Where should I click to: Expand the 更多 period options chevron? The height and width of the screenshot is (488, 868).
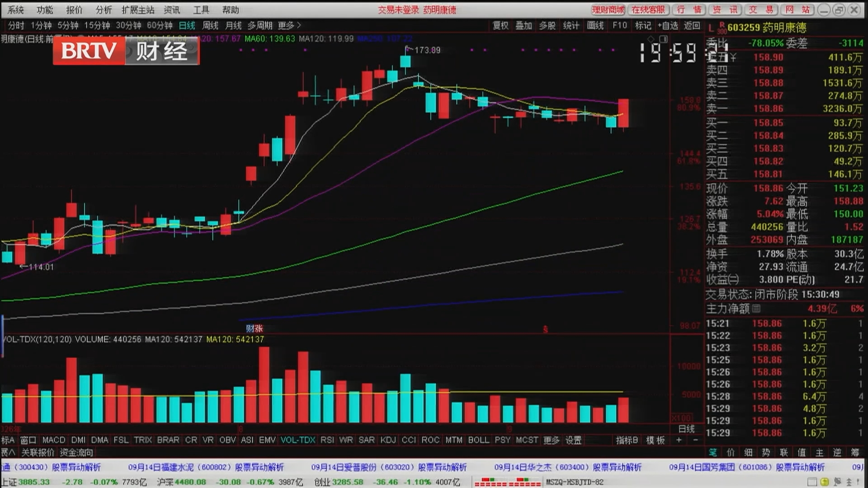pyautogui.click(x=299, y=25)
